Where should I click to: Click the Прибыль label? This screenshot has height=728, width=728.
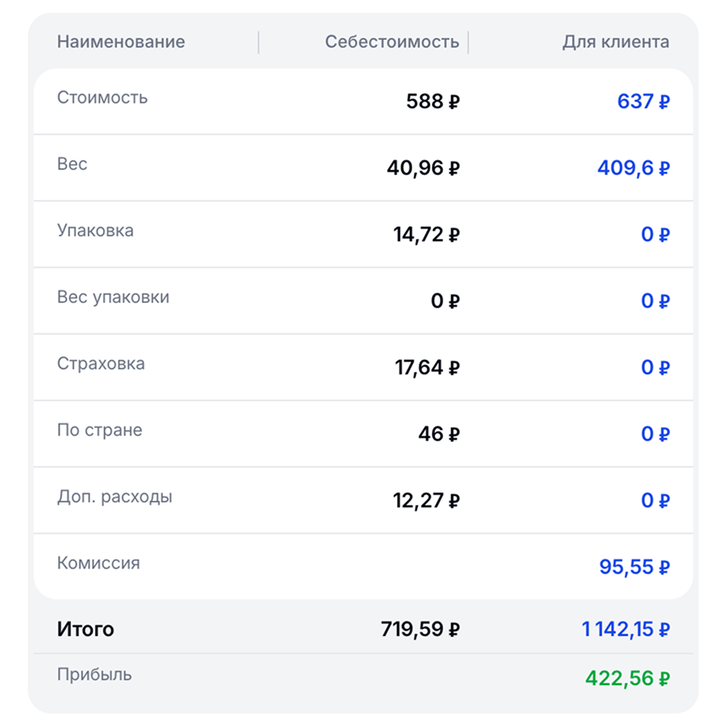[94, 675]
